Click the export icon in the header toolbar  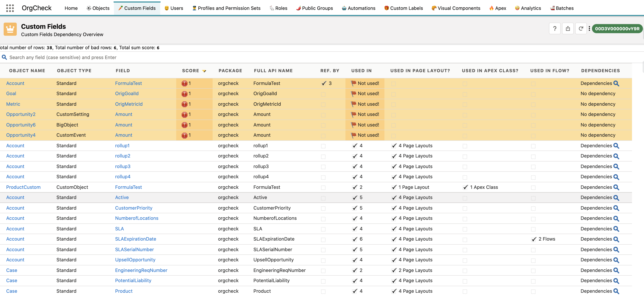pyautogui.click(x=568, y=28)
